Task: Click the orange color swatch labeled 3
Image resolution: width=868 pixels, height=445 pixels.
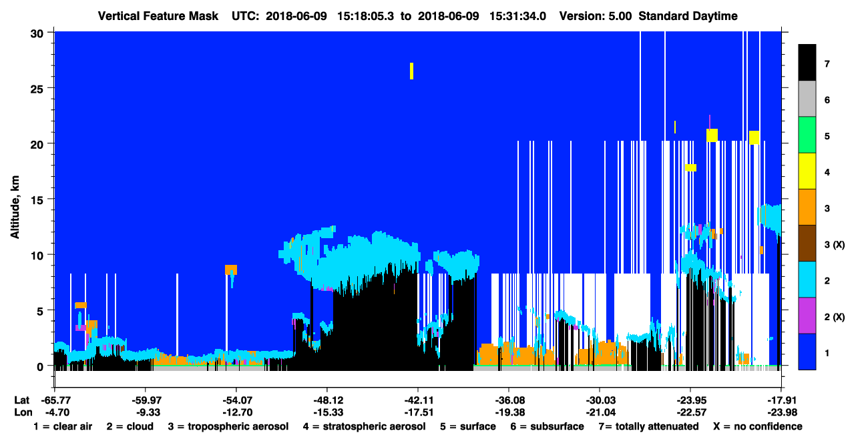Action: coord(807,207)
